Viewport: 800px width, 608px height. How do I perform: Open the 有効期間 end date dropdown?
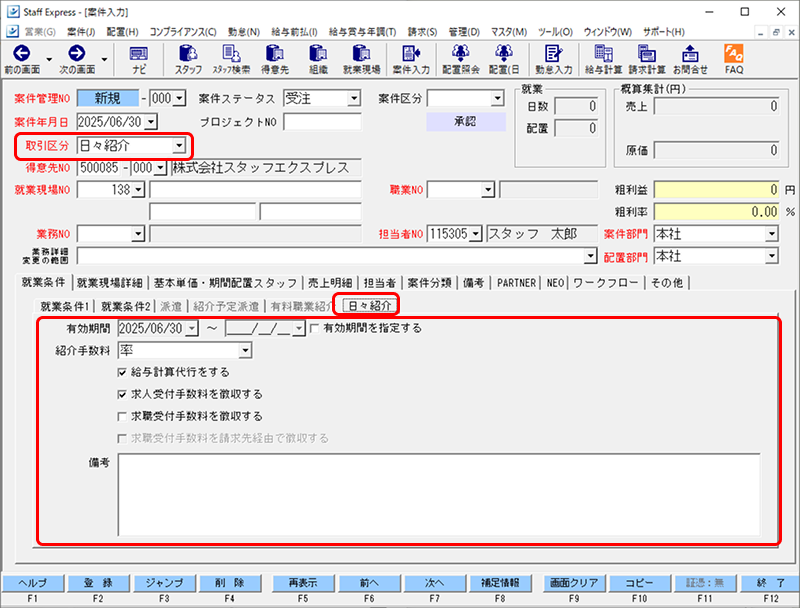[299, 328]
